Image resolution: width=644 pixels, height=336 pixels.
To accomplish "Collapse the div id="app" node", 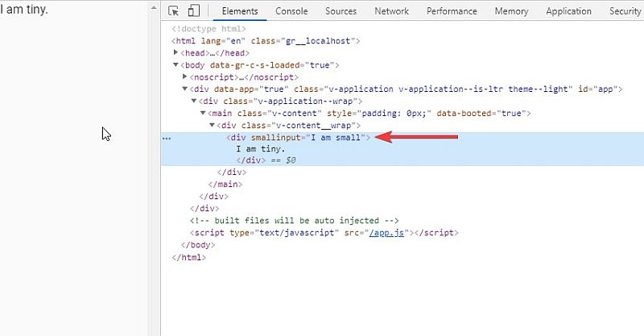I will pos(185,89).
